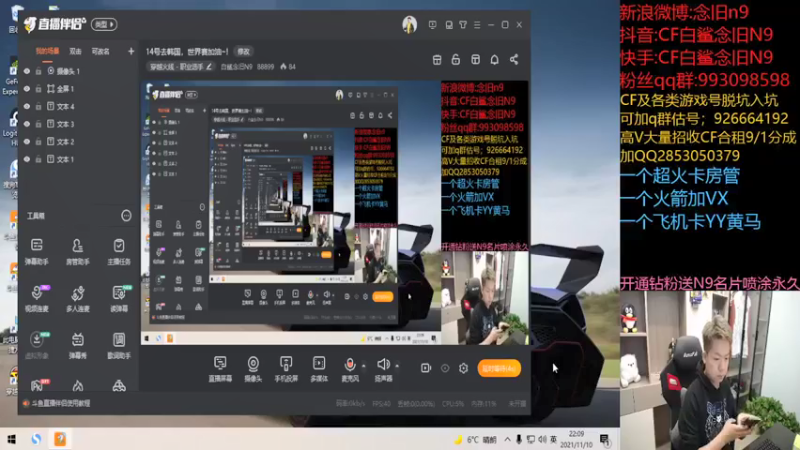Click the red text overlay in preview canvas
This screenshot has width=800, height=450.
[x=483, y=107]
